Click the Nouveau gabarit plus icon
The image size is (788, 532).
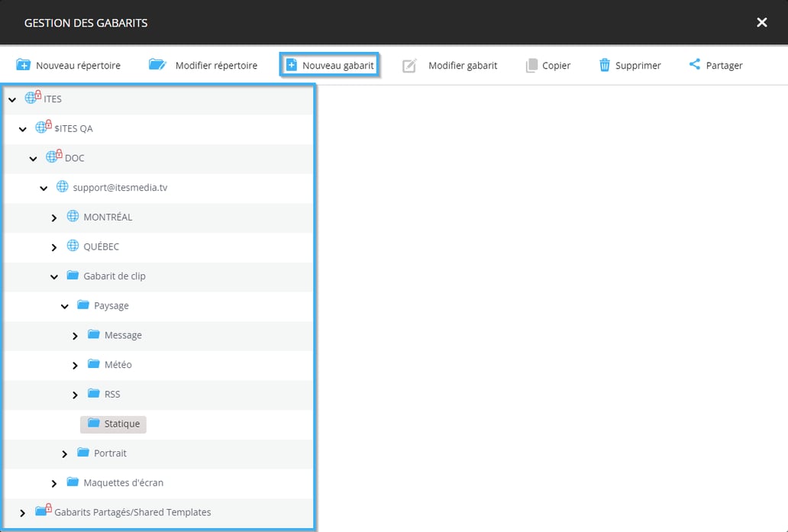point(291,66)
